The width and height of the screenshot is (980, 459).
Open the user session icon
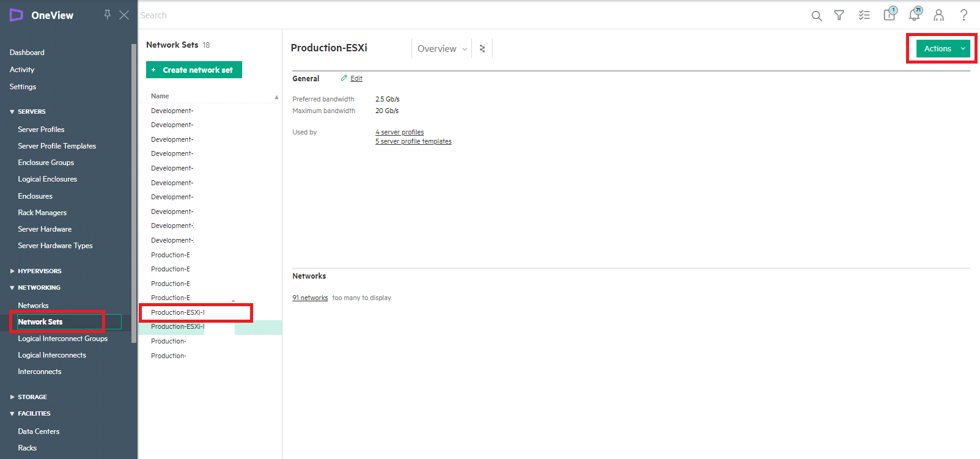938,15
